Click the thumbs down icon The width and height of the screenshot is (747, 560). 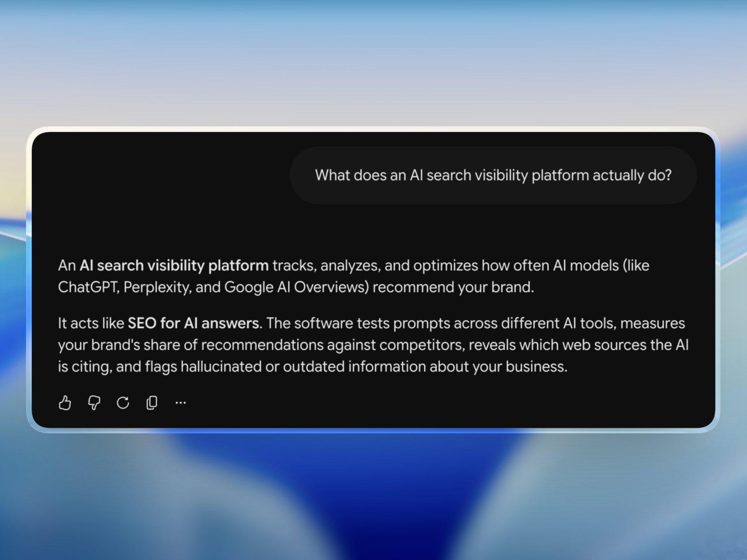(x=94, y=402)
